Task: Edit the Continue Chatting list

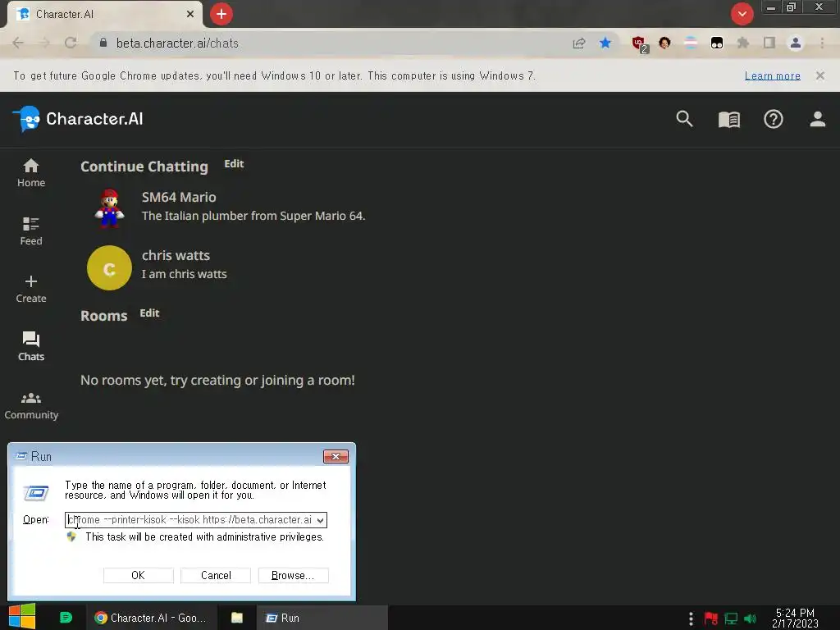Action: pos(234,164)
